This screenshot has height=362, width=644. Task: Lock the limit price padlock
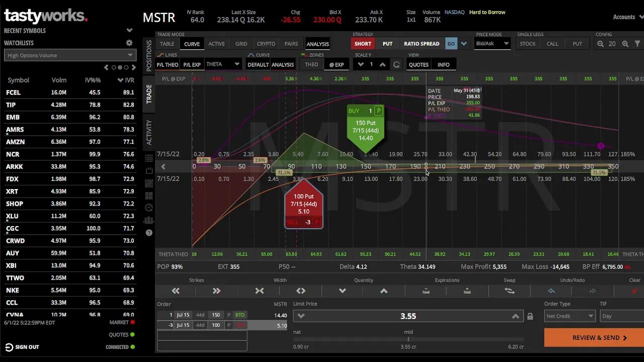click(530, 316)
